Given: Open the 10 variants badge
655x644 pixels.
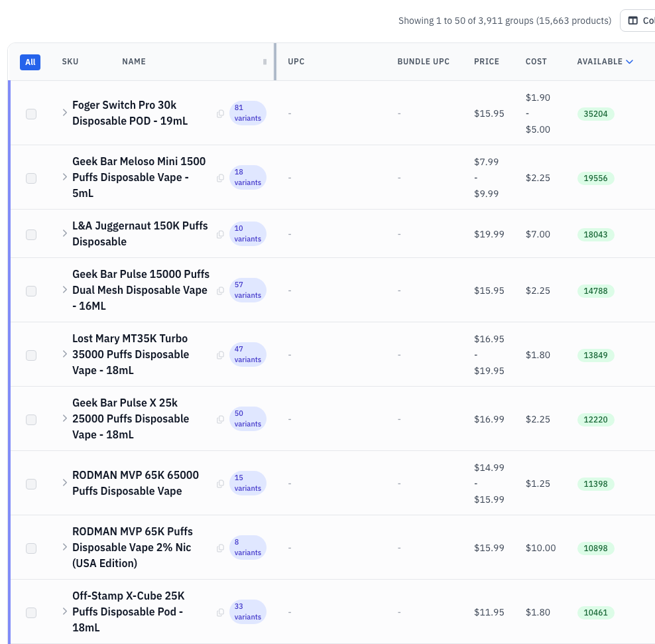Looking at the screenshot, I should click(x=248, y=233).
